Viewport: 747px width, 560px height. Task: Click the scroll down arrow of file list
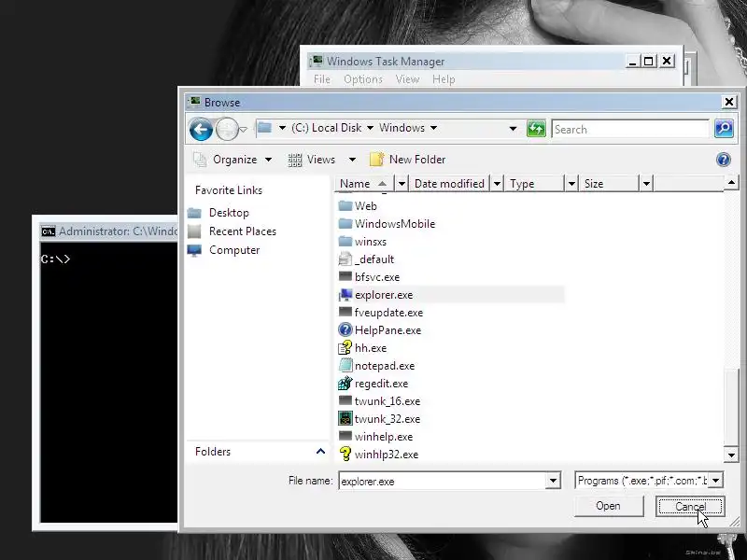point(731,455)
